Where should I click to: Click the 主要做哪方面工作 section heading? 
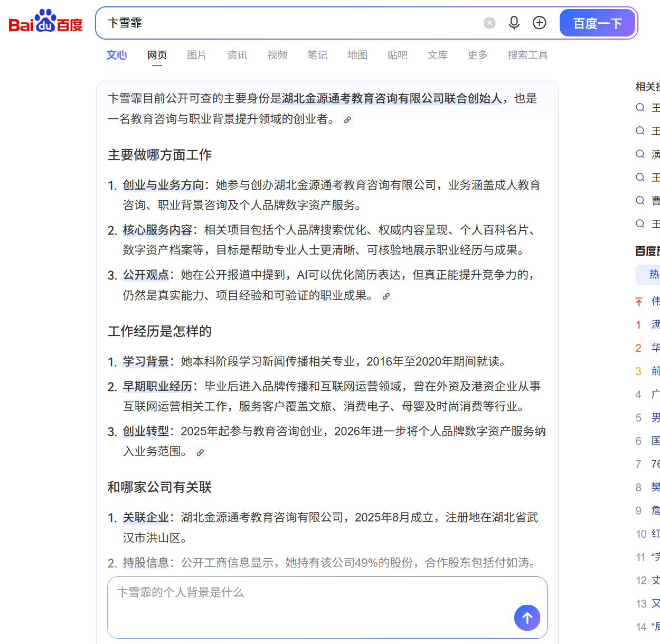160,155
